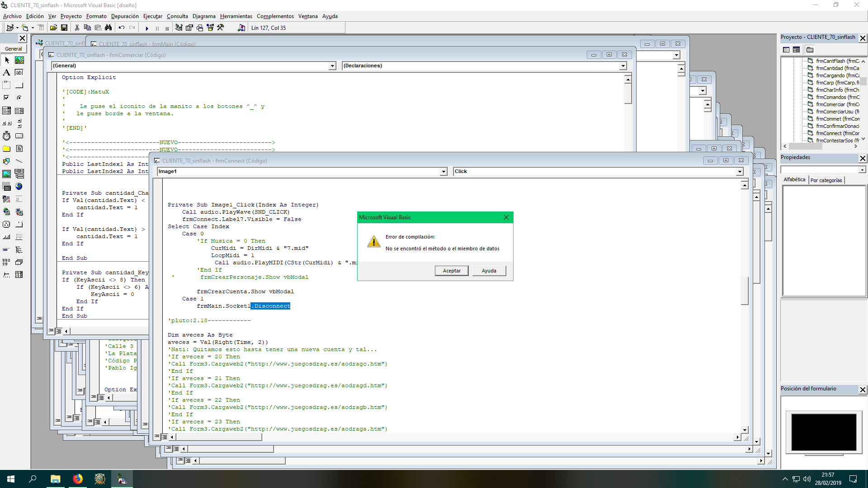Viewport: 868px width, 488px height.
Task: Open the Properties Window from the toolbar
Action: 189,28
